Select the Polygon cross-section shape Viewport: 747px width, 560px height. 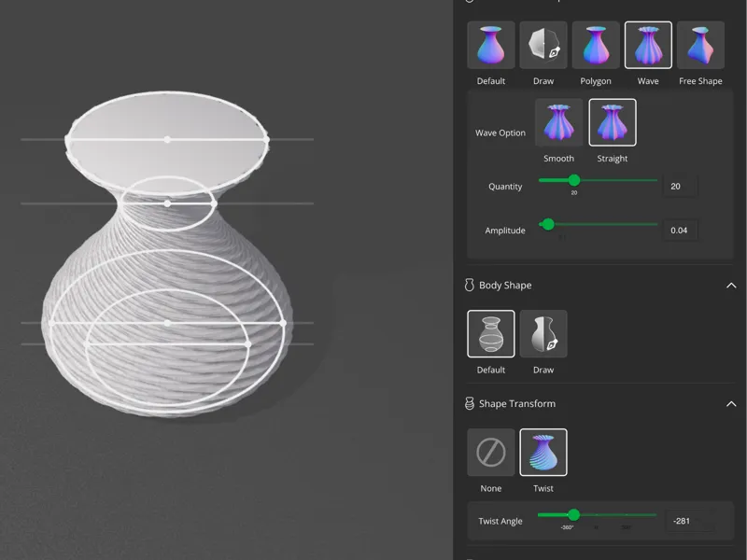pos(596,45)
